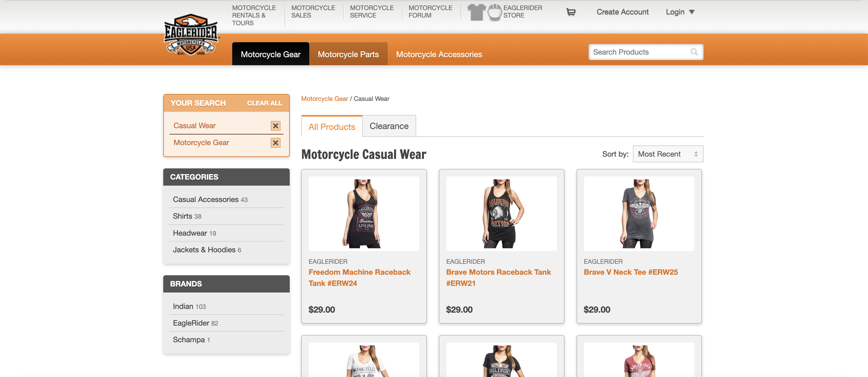Filter by Casual Accessories category
Screen dimensions: 868x377
[x=210, y=199]
